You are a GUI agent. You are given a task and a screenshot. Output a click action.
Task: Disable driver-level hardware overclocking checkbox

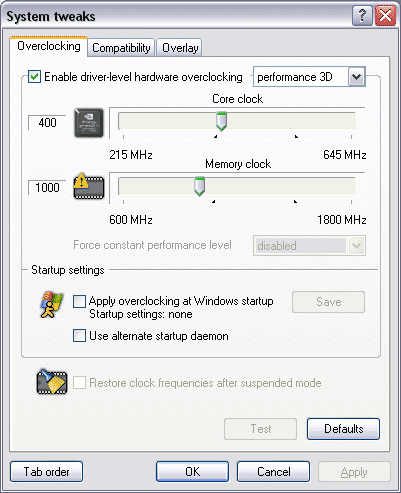(34, 77)
